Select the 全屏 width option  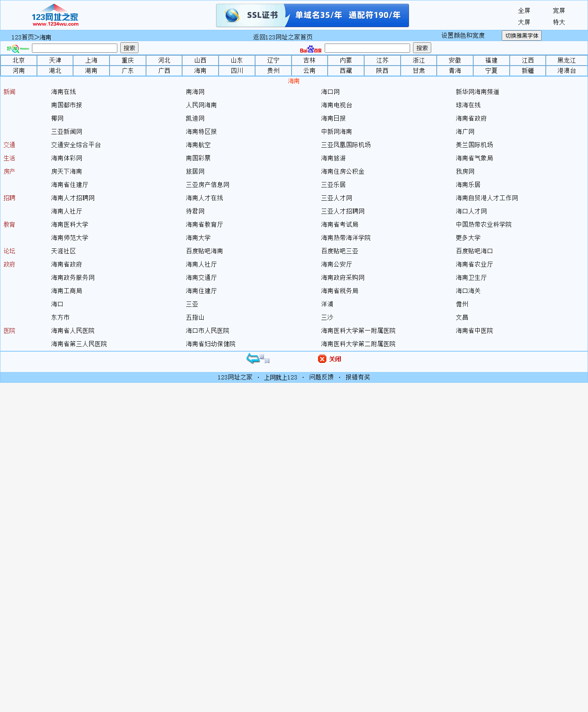click(x=524, y=11)
